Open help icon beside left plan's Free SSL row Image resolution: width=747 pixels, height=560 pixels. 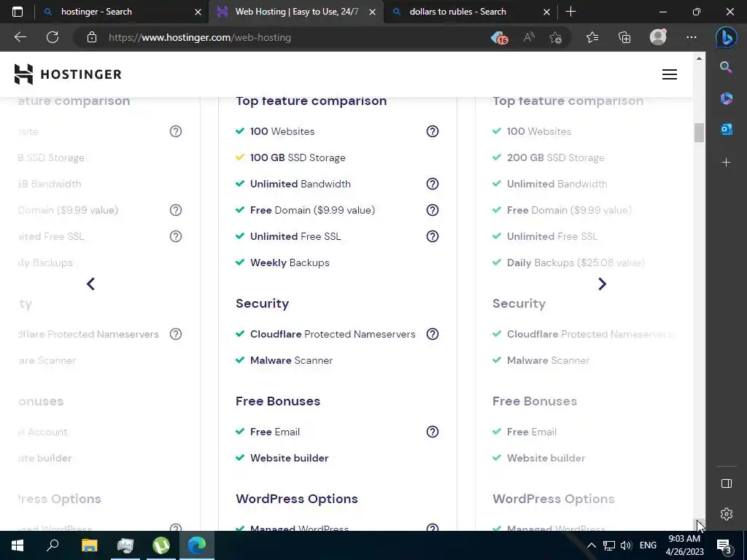(x=176, y=236)
